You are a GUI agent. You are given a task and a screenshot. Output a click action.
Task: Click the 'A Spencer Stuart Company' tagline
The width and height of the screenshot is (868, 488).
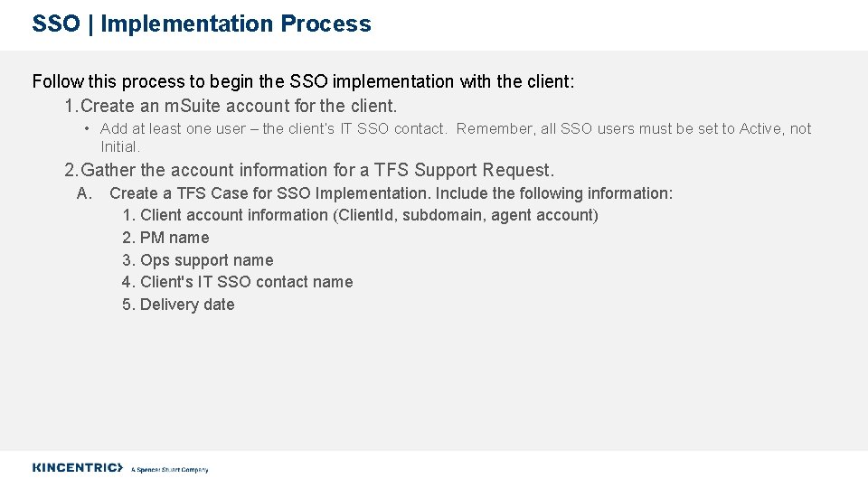coord(170,470)
